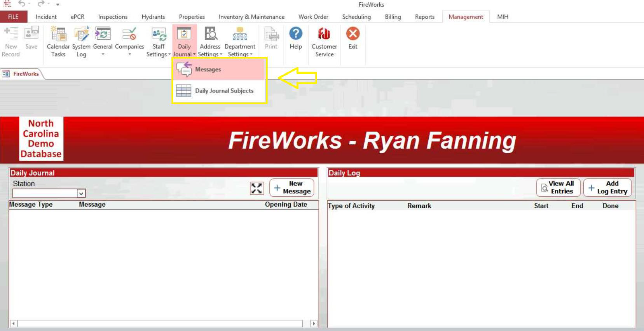Click North Carolina Demo Database logo
Viewport: 644px width, 331px height.
coord(41,139)
